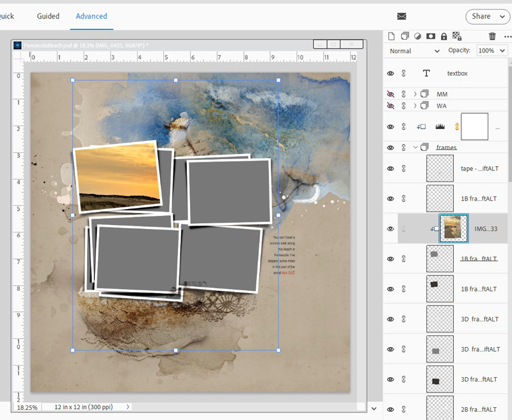Image resolution: width=512 pixels, height=420 pixels.
Task: Click clipping mask arrow on IMG...33 layer
Action: click(435, 229)
